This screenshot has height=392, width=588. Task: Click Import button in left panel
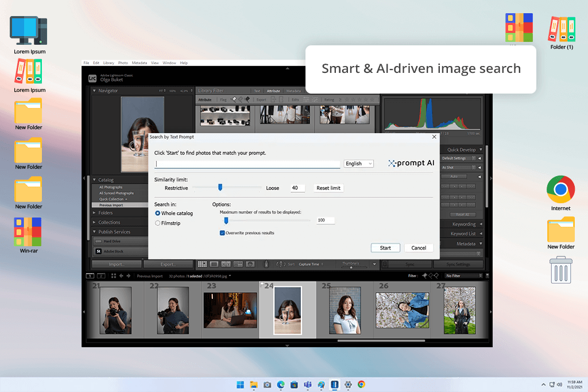pyautogui.click(x=116, y=264)
